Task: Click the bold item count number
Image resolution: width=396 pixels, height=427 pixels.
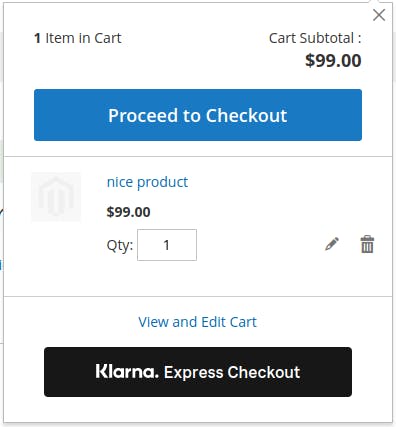Action: (37, 38)
